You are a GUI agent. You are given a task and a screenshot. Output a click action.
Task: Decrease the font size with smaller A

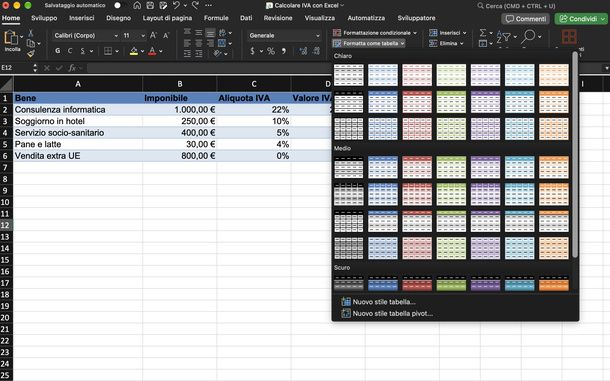click(166, 35)
